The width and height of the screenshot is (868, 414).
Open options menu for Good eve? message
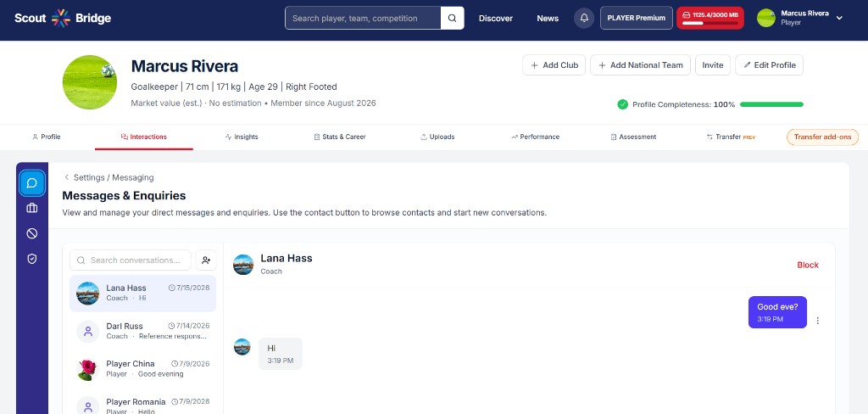pyautogui.click(x=818, y=321)
